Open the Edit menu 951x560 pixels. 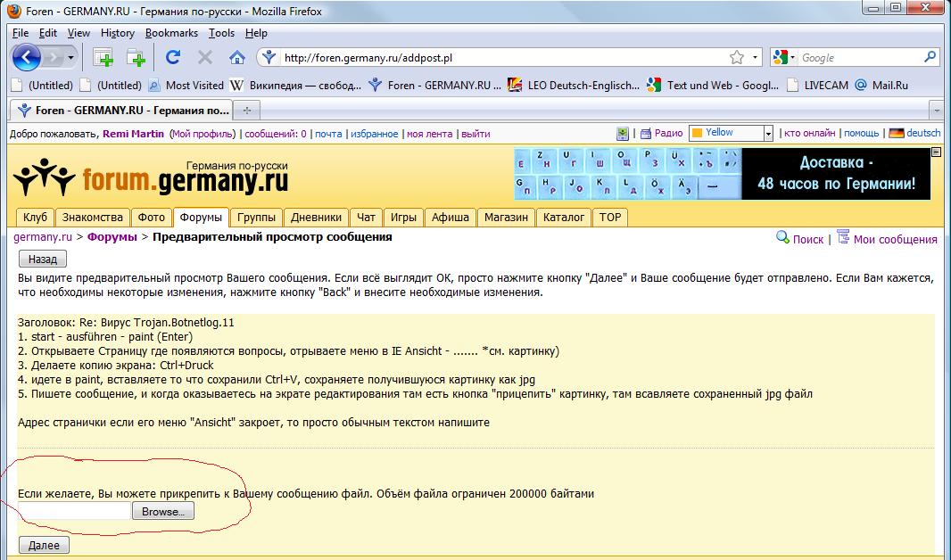48,33
